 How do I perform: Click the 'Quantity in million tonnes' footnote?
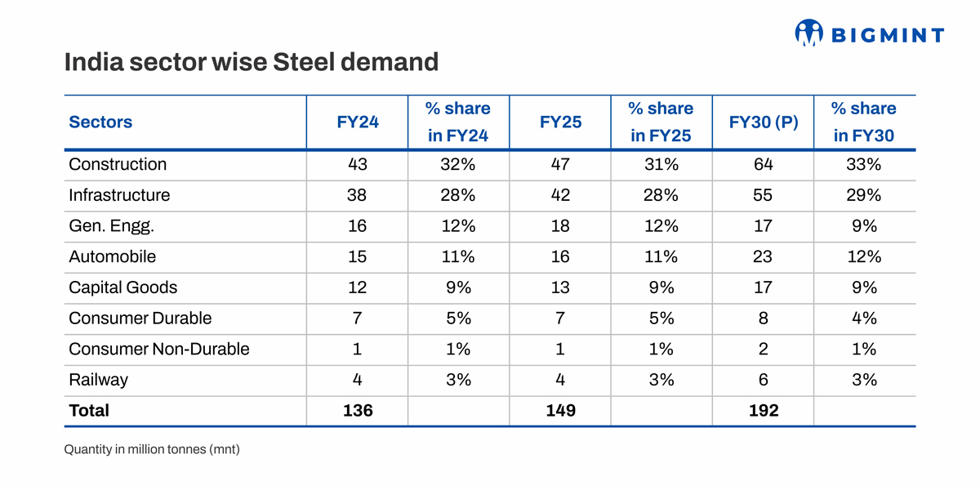point(152,449)
